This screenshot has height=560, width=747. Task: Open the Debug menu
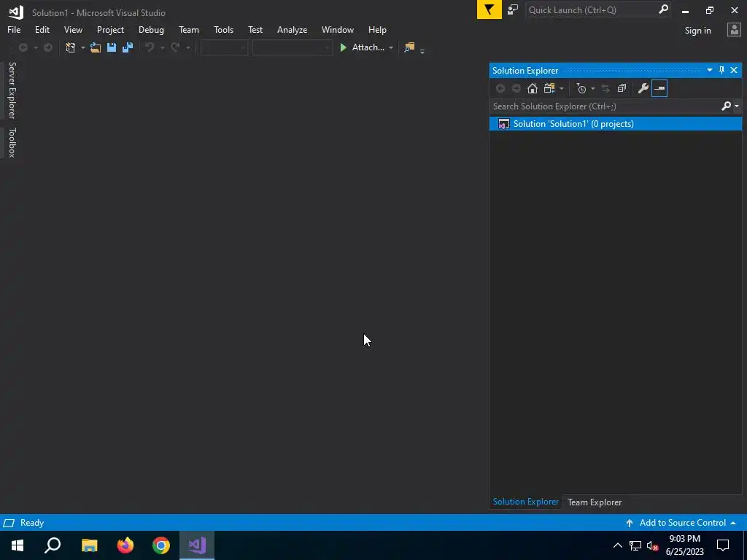[151, 29]
